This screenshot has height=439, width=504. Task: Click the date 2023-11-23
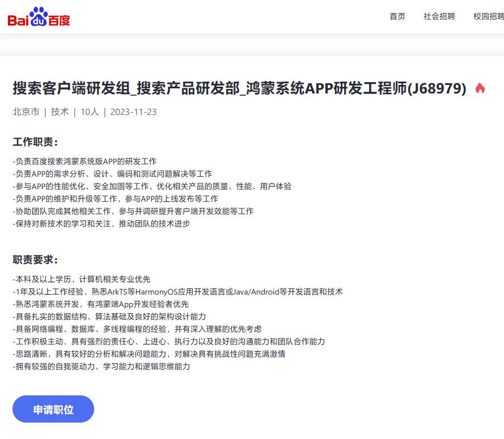(x=133, y=112)
